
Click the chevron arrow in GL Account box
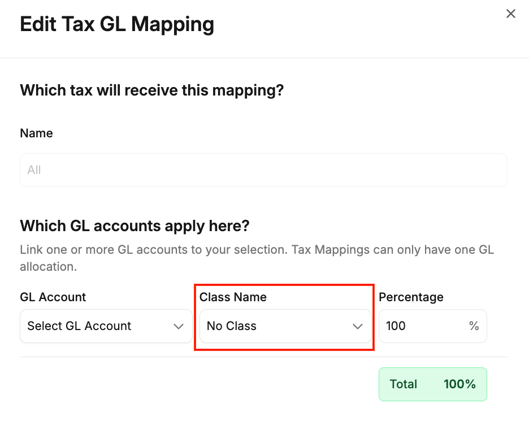[178, 327]
